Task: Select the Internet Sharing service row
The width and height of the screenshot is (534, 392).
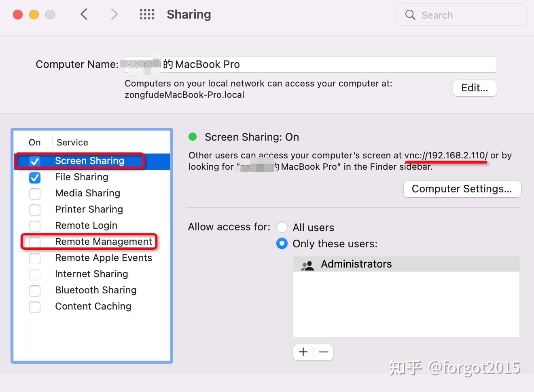Action: [x=92, y=274]
